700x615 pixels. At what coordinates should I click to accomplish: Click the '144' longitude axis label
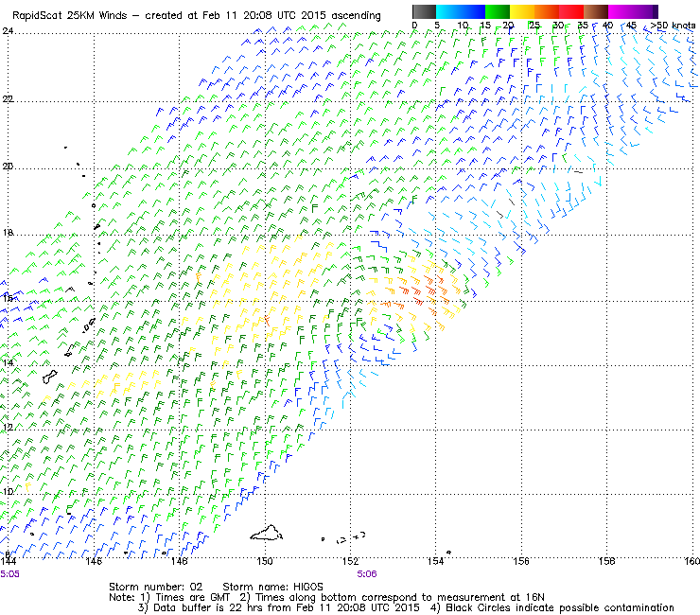(8, 561)
